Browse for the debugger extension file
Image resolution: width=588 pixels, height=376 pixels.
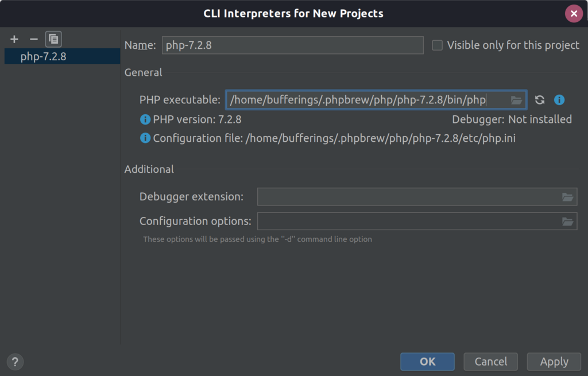tap(567, 197)
